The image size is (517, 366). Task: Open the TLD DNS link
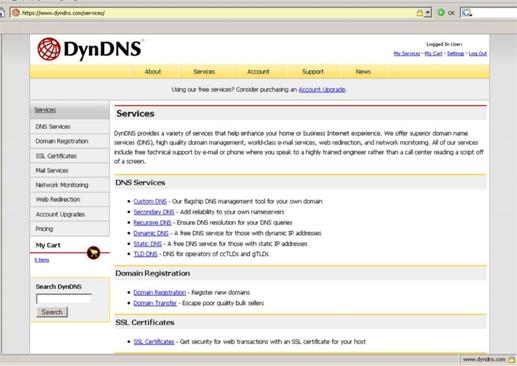(145, 254)
